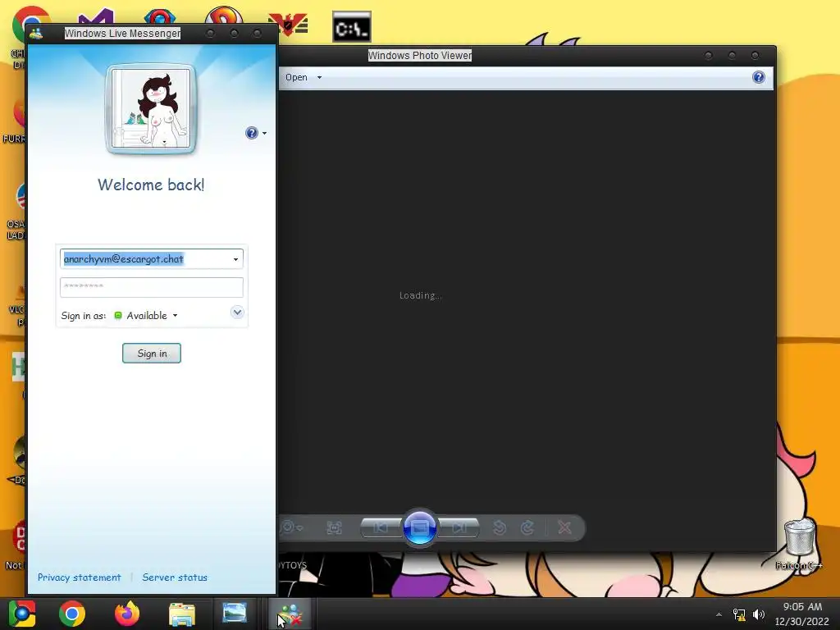840x630 pixels.
Task: Click the Loading text in Photo Viewer
Action: point(420,295)
